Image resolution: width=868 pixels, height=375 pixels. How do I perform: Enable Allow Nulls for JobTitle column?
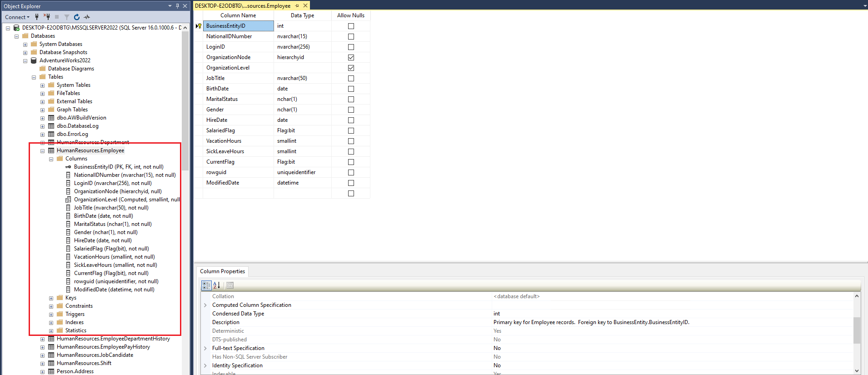point(351,78)
